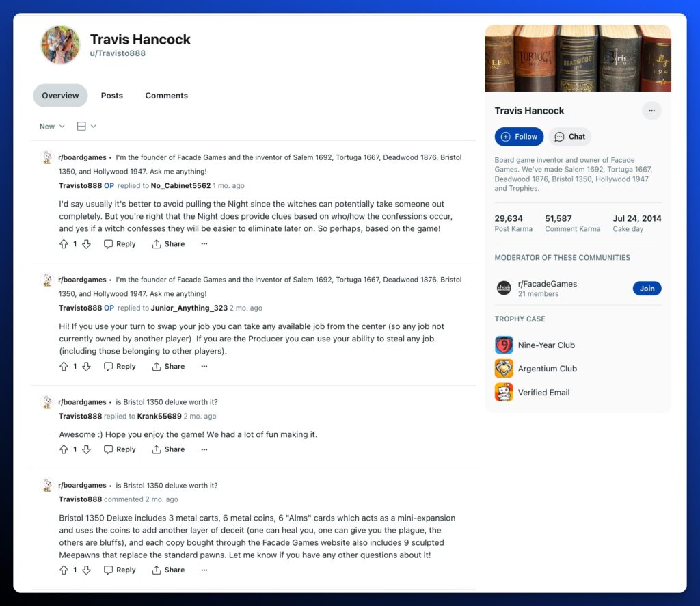Reply to the 'Awesome :)' comment
This screenshot has height=606, width=700.
[x=120, y=449]
